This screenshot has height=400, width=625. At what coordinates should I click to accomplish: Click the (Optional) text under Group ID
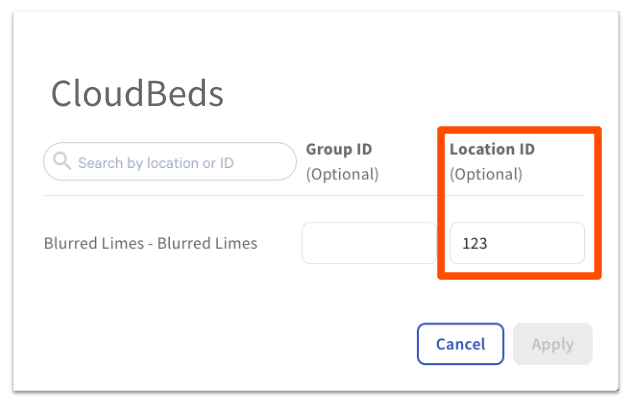(342, 174)
